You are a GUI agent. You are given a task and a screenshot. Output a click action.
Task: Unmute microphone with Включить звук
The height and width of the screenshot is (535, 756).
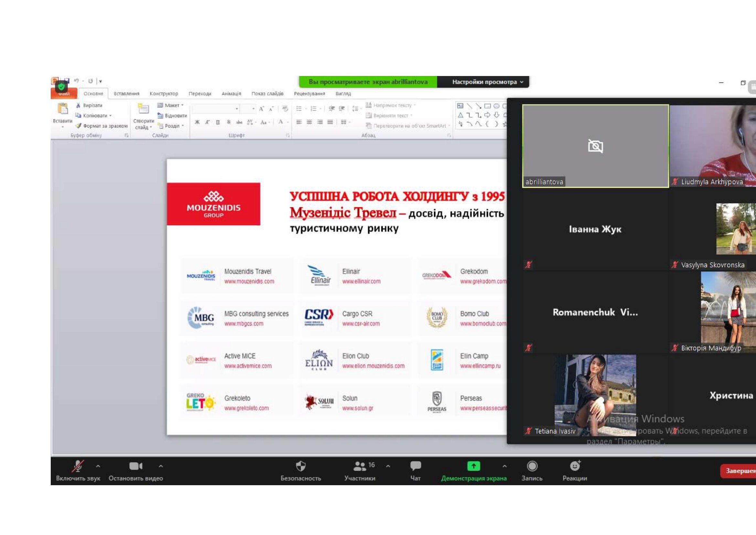point(78,471)
